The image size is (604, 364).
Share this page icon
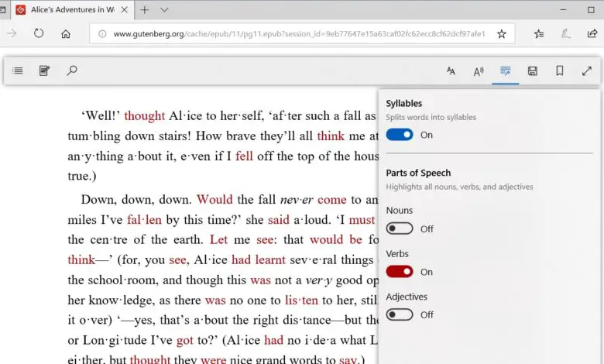pyautogui.click(x=592, y=33)
